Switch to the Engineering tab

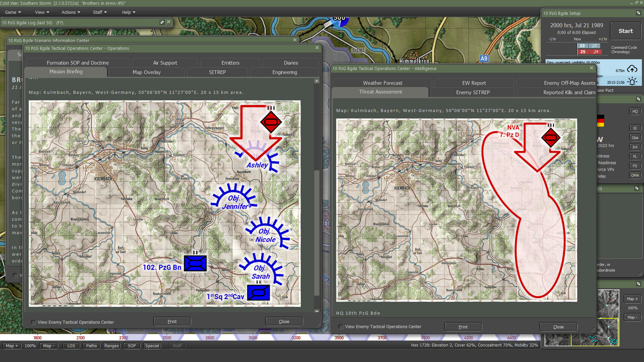(284, 72)
